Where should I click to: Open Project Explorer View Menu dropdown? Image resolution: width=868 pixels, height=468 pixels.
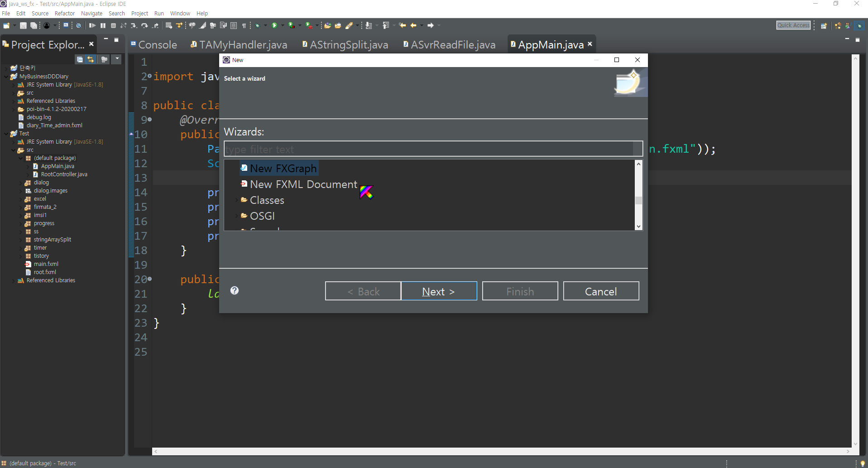point(117,59)
